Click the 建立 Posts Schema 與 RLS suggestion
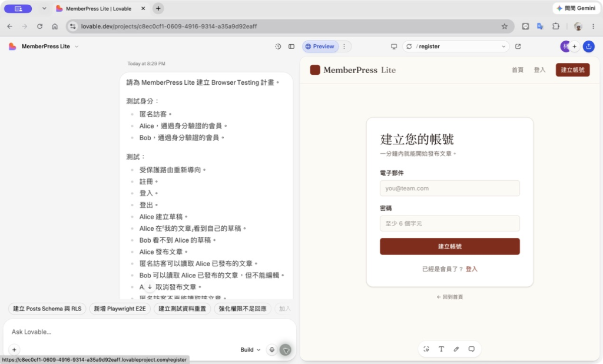 point(47,309)
